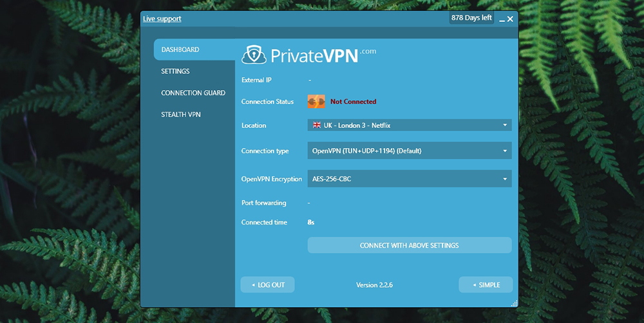644x323 pixels.
Task: Minimize the PrivateVPN window
Action: point(502,19)
